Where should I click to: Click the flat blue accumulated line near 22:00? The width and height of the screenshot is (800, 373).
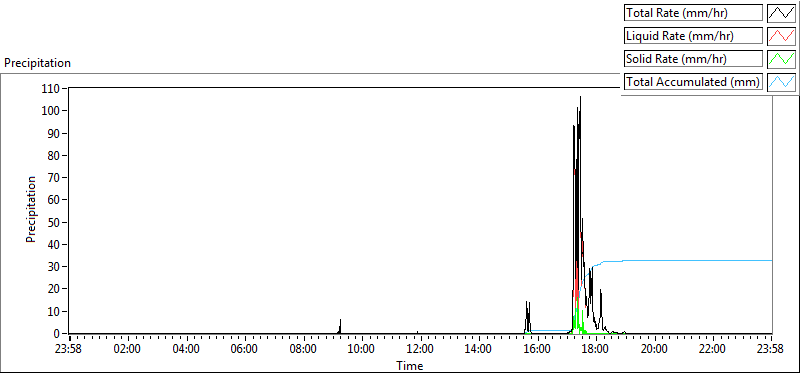713,260
